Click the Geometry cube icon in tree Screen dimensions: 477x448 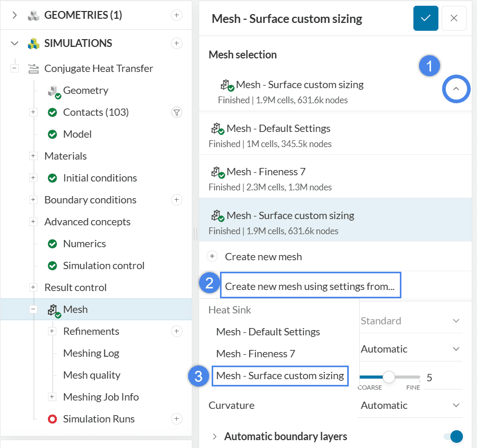coord(55,91)
